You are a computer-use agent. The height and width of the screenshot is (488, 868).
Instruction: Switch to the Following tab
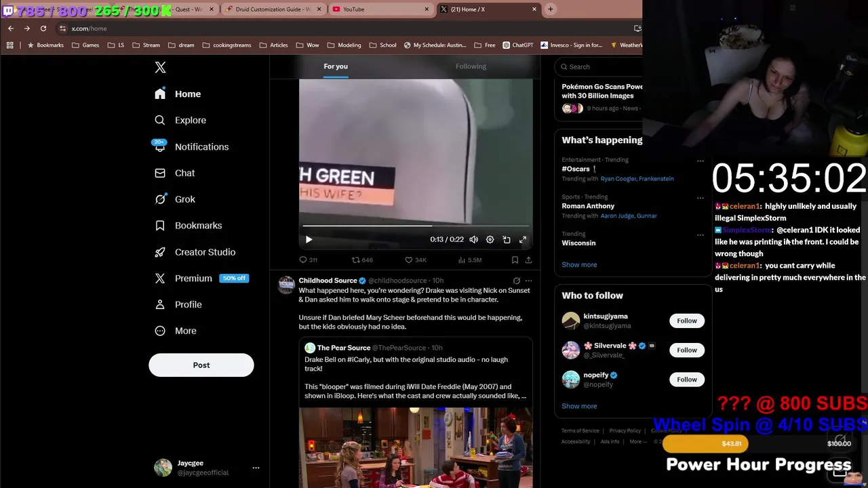click(x=471, y=66)
